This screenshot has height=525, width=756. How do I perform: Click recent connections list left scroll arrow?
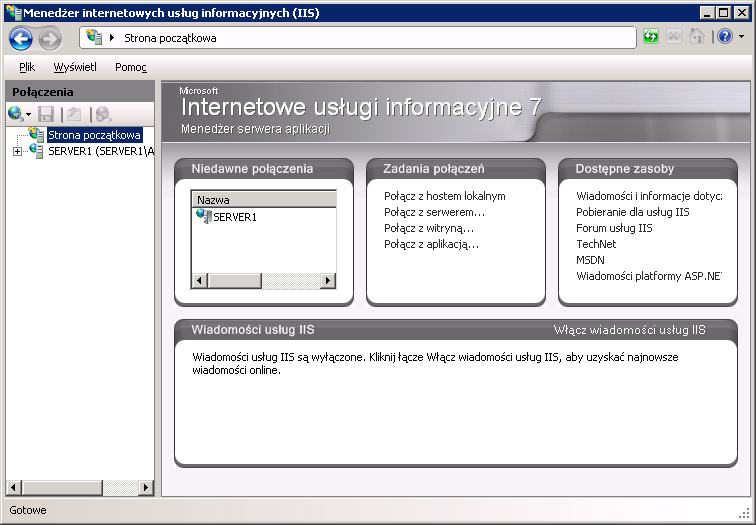200,280
